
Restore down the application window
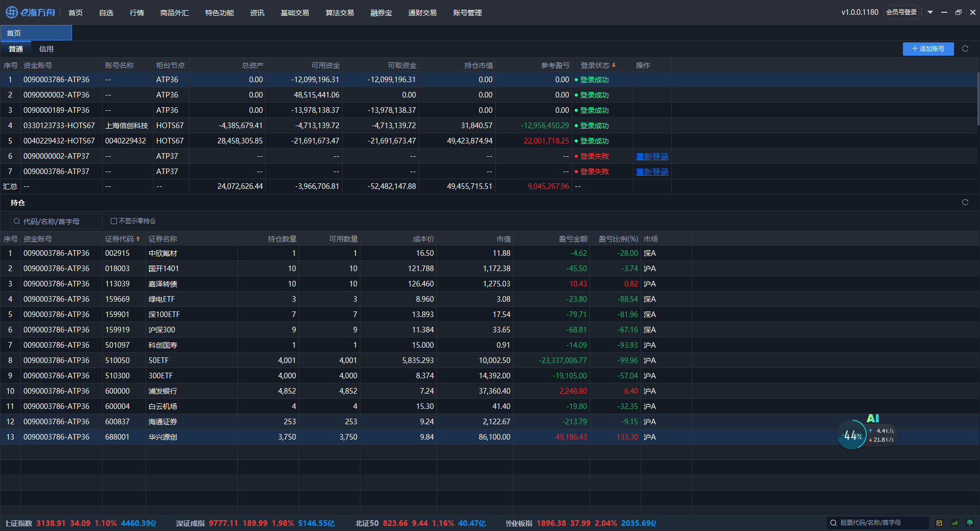pos(959,12)
